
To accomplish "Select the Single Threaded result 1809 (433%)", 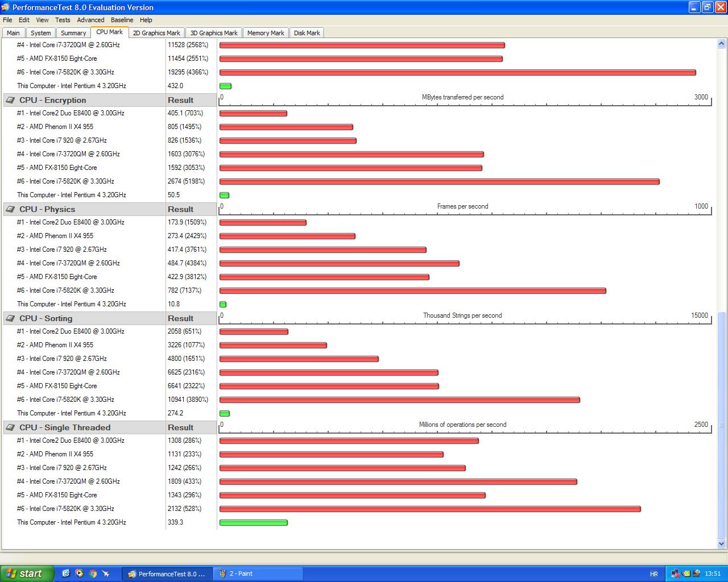I will [185, 481].
